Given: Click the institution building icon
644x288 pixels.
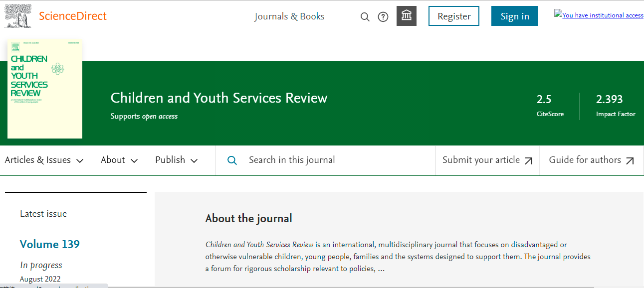Looking at the screenshot, I should pyautogui.click(x=407, y=16).
